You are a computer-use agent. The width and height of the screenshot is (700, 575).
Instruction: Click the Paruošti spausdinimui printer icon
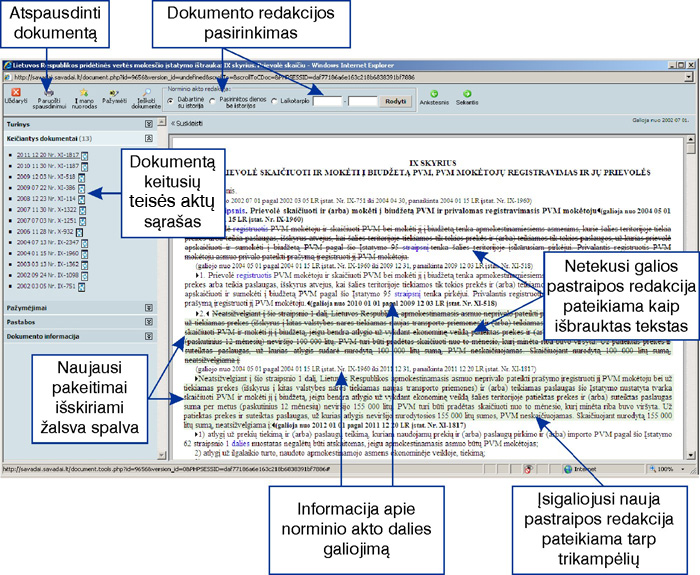pos(49,92)
